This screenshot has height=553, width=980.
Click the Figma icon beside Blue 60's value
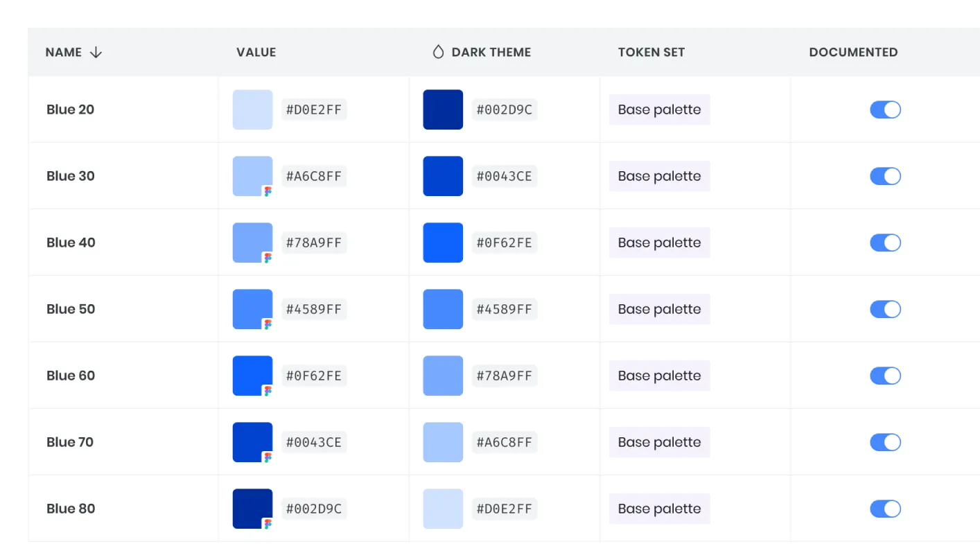click(x=268, y=390)
